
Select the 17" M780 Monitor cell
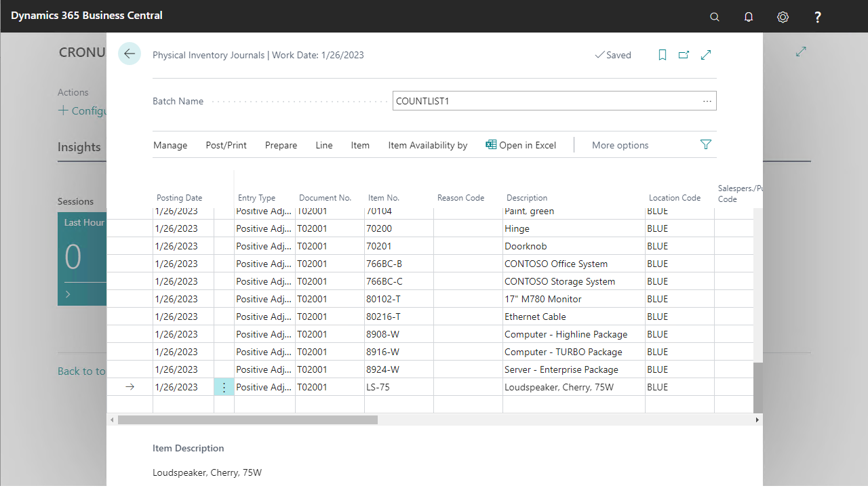(x=574, y=299)
